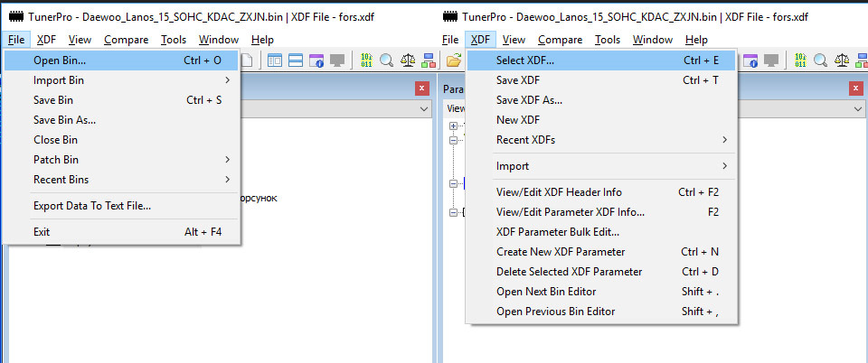
Task: Select Open Next Bin Editor
Action: pos(601,292)
